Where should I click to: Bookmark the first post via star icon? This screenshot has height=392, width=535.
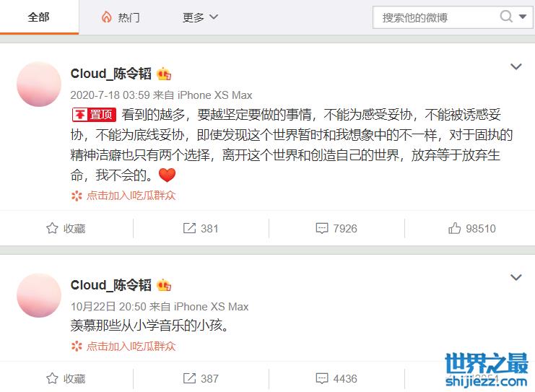[52, 228]
